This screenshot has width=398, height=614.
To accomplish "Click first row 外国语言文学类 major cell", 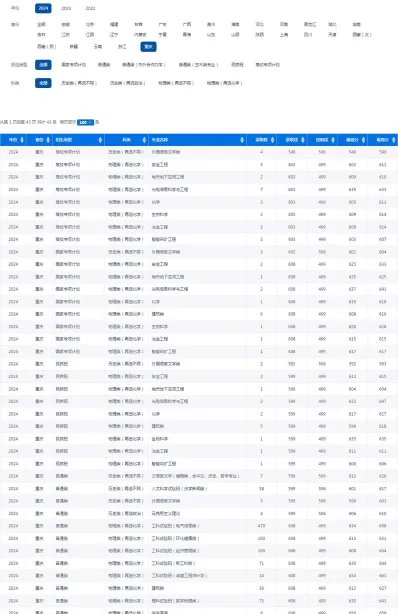I will coord(166,152).
